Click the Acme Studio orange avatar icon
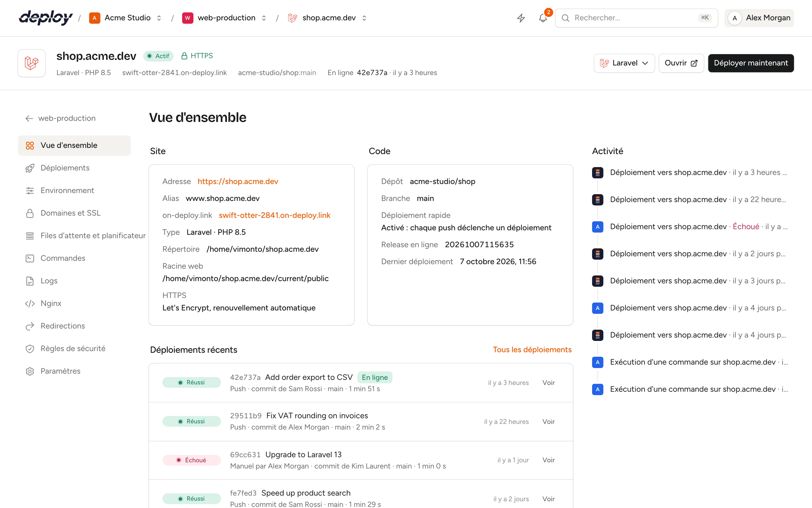The height and width of the screenshot is (508, 812). pos(94,18)
